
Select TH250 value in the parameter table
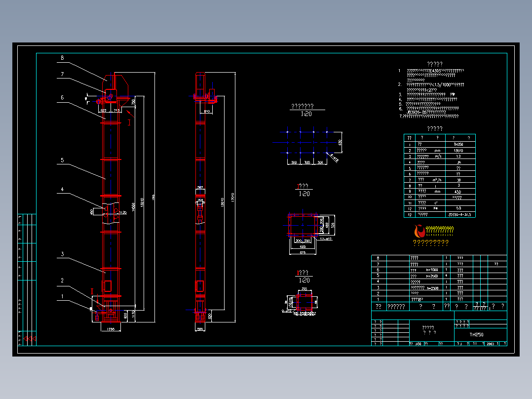pyautogui.click(x=458, y=144)
